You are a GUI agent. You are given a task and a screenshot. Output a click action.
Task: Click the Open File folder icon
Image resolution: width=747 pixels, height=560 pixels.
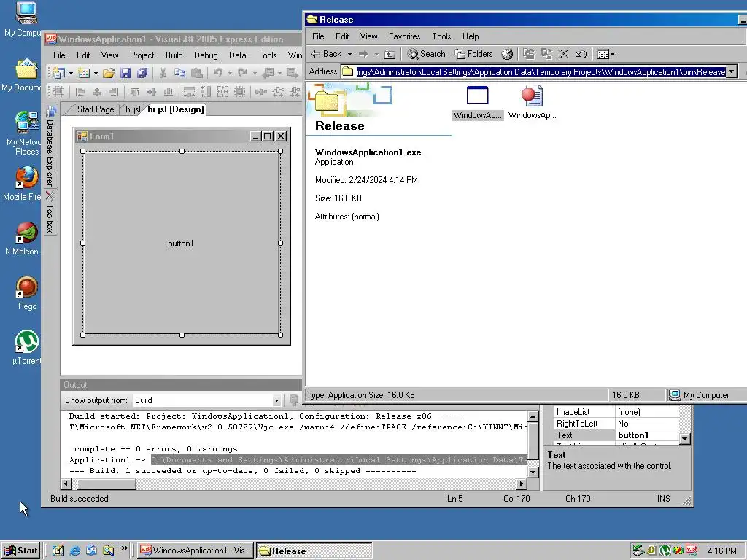109,73
